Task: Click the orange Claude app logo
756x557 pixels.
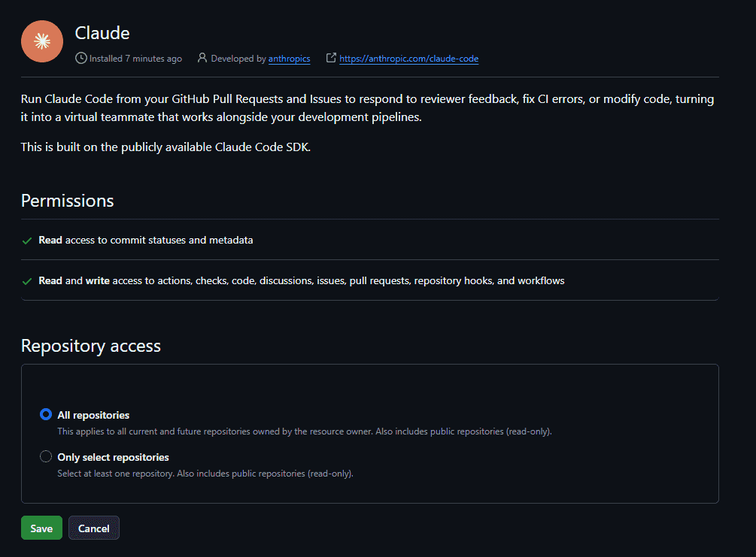Action: click(x=42, y=41)
